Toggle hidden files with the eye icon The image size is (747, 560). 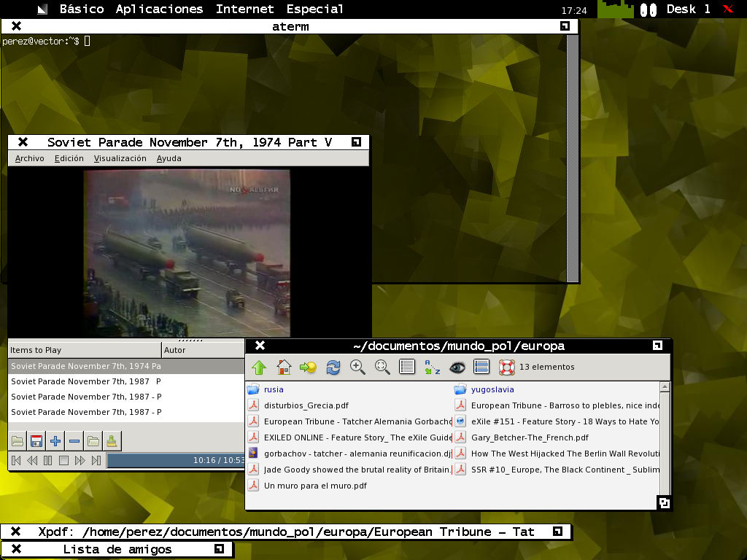457,367
